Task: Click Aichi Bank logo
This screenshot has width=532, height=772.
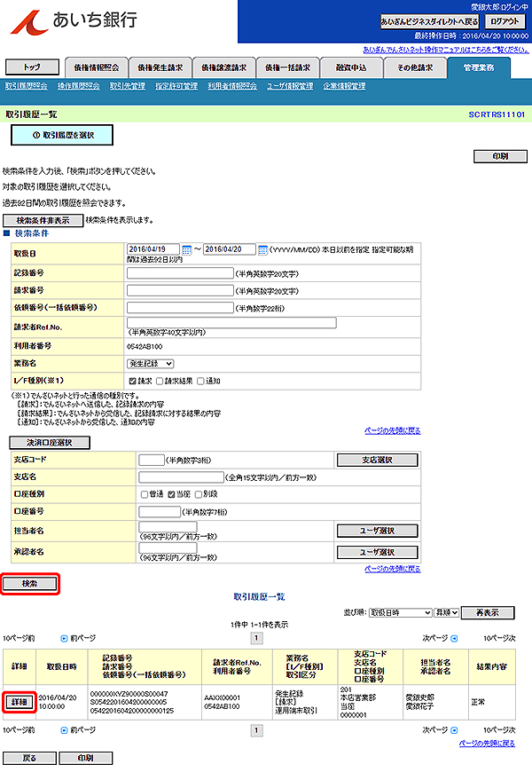Action: tap(74, 21)
